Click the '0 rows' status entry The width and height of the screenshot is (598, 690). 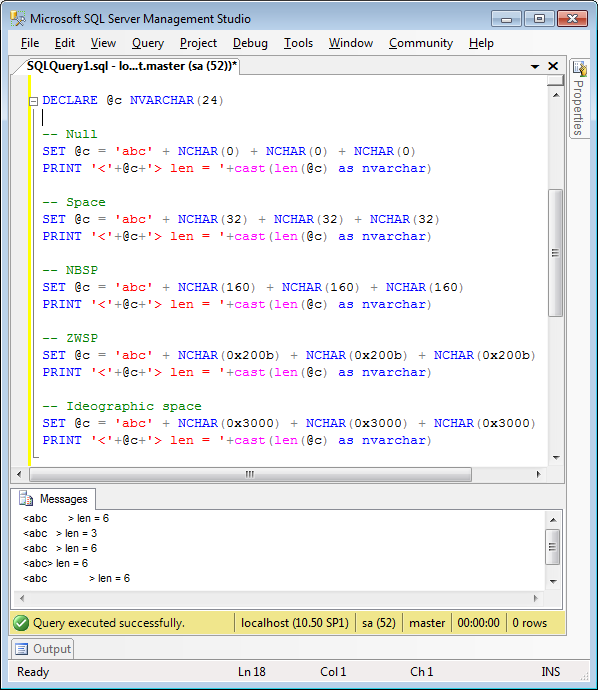[x=530, y=623]
